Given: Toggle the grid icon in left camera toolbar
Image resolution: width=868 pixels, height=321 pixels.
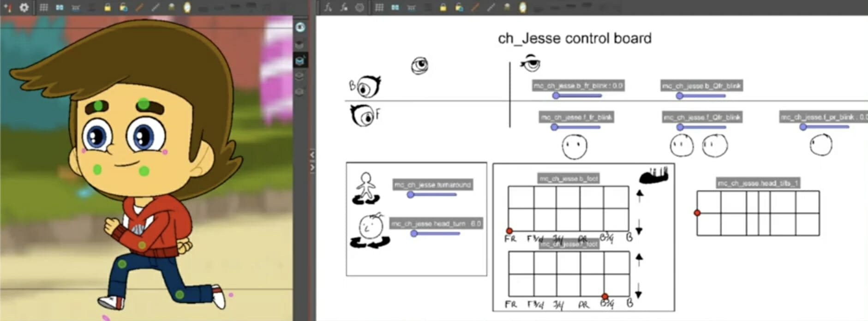Looking at the screenshot, I should pos(43,7).
